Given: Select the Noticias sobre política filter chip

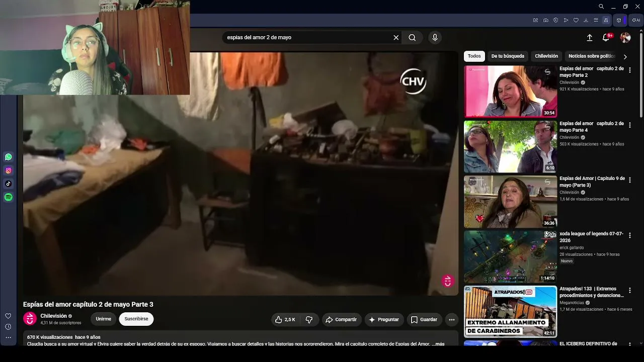Looking at the screenshot, I should coord(592,56).
